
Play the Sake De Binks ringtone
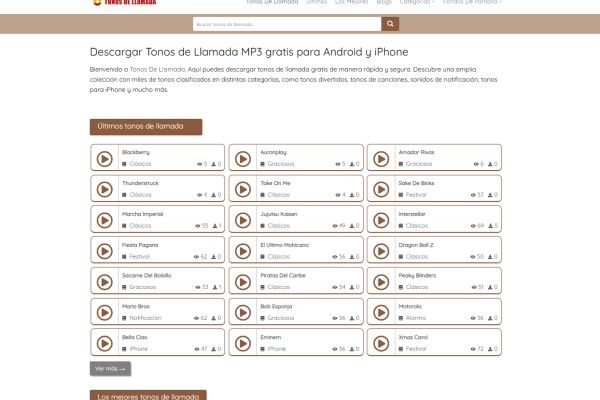pyautogui.click(x=381, y=189)
